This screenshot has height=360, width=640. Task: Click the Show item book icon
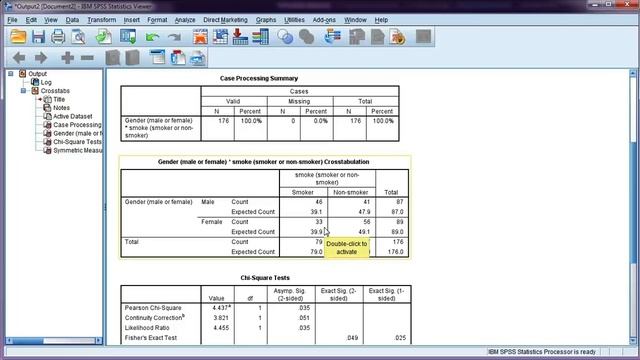113,58
